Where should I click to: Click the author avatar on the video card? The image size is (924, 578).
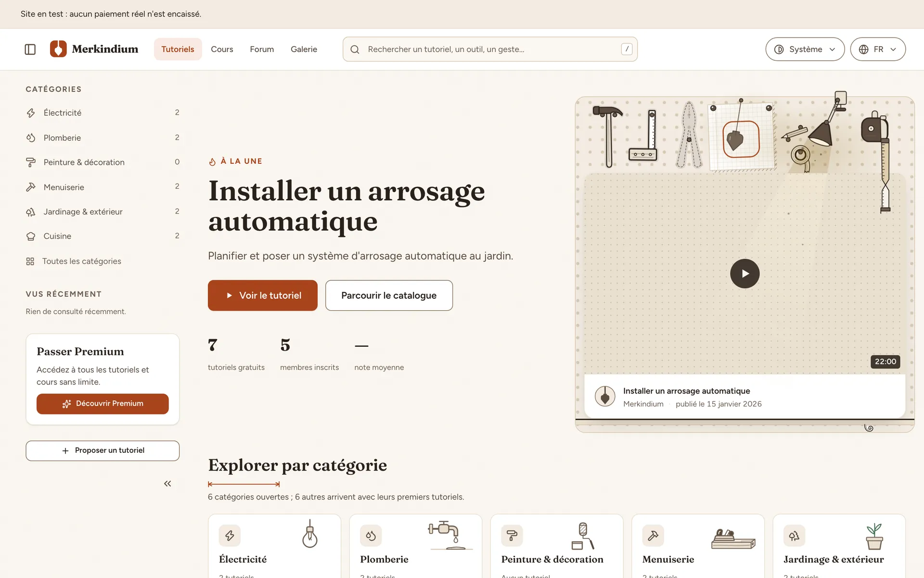(605, 396)
